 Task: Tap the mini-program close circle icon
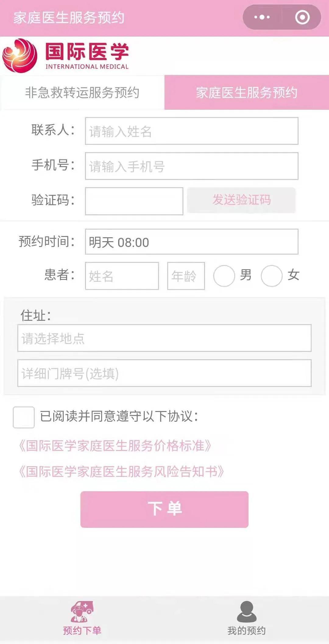coord(302,17)
